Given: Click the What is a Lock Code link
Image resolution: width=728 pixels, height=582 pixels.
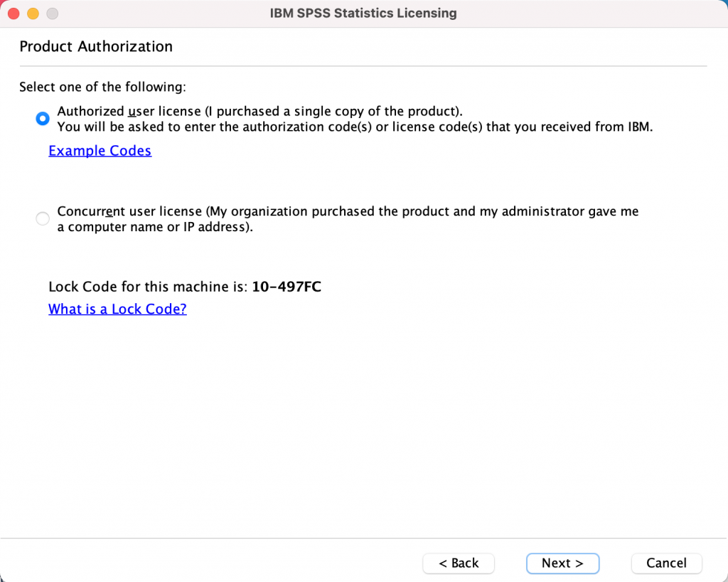Looking at the screenshot, I should (117, 309).
